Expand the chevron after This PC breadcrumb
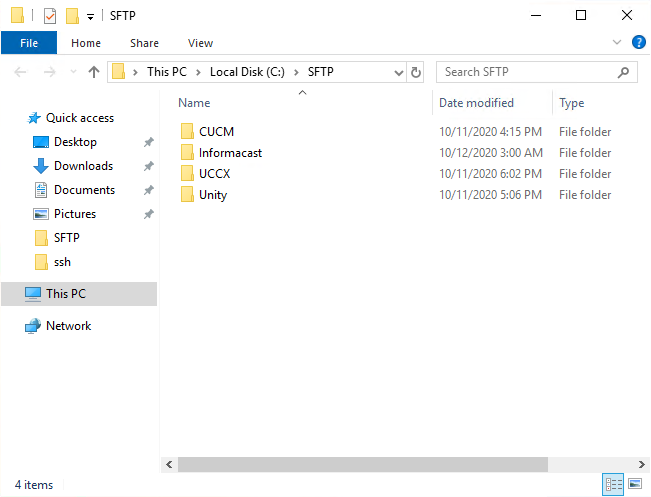The image size is (651, 497). coord(198,72)
